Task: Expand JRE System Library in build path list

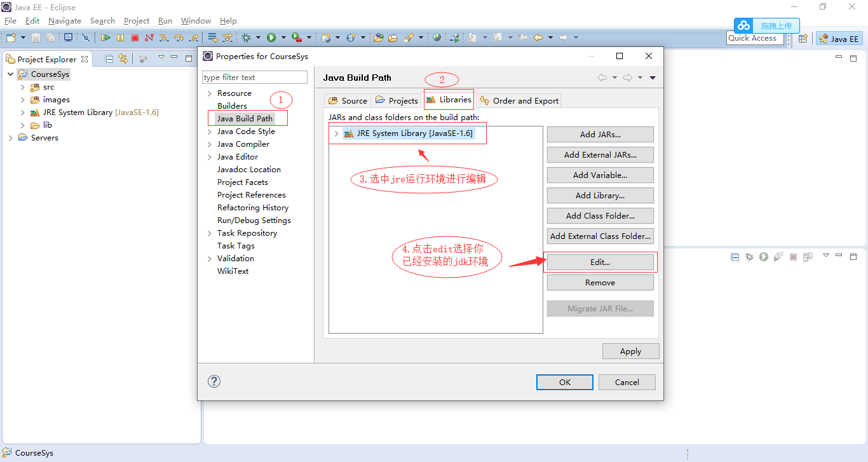Action: click(x=336, y=133)
